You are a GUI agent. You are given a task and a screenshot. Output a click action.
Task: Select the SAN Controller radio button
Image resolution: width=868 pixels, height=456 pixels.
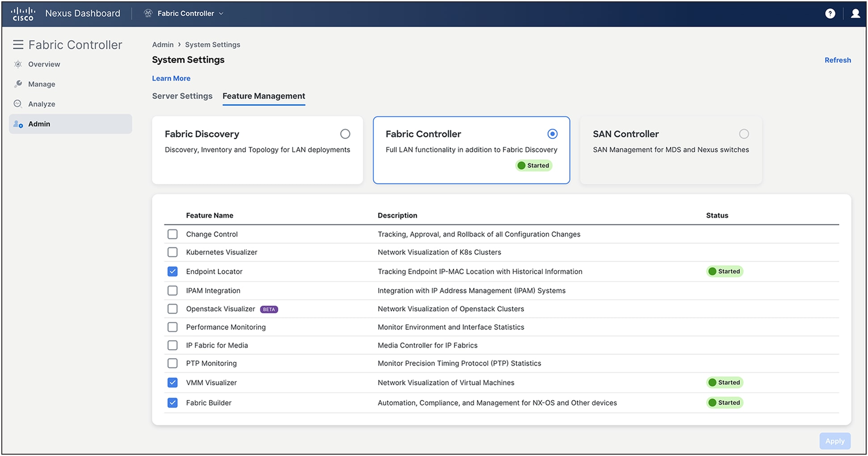pyautogui.click(x=744, y=134)
